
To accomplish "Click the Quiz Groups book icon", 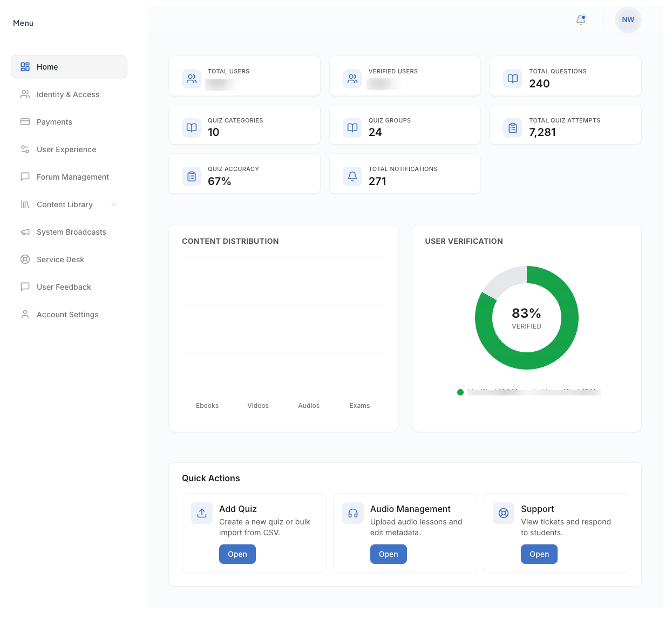I will 352,128.
